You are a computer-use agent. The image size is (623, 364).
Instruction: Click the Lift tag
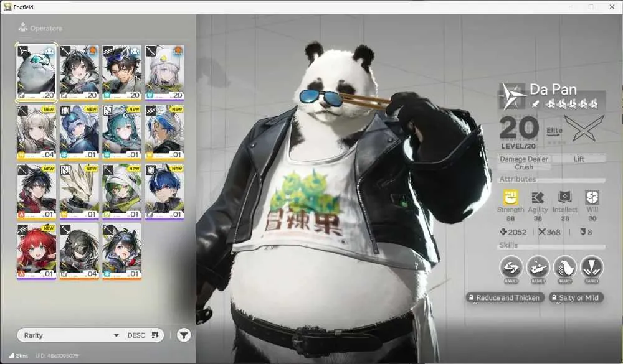tap(579, 159)
